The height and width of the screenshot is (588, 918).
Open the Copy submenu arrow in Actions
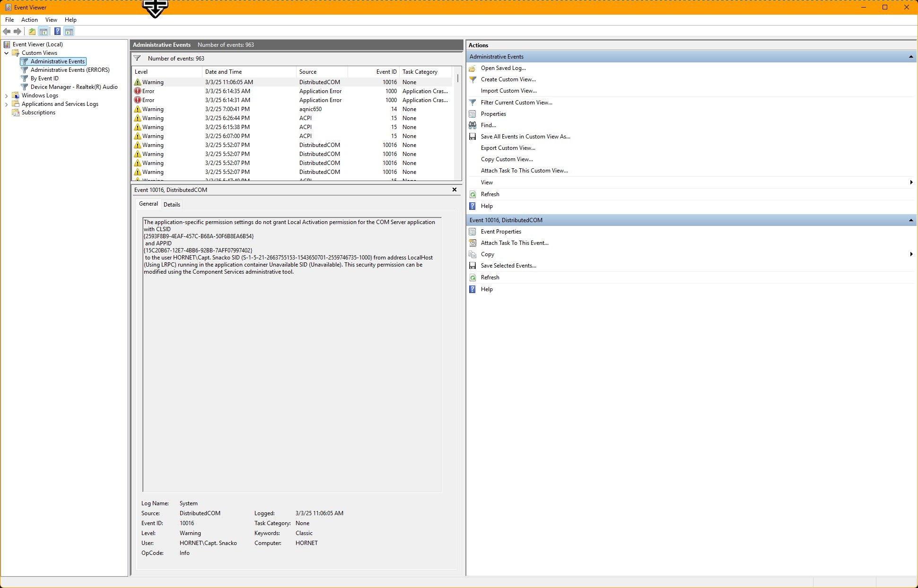point(911,254)
